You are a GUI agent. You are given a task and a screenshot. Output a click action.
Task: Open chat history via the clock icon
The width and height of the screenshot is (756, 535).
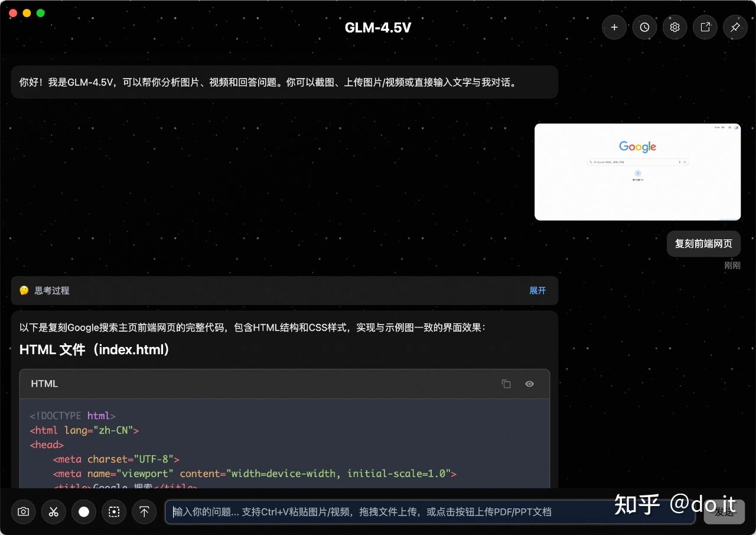[644, 27]
